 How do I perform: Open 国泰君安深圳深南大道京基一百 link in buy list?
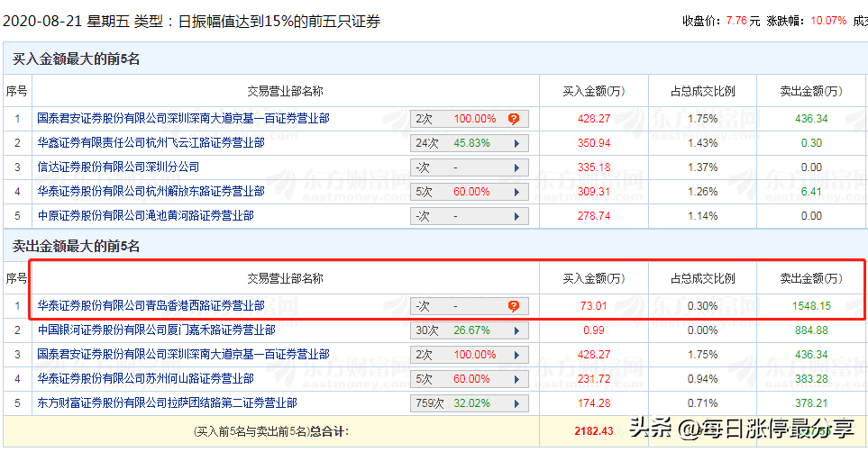click(x=183, y=118)
